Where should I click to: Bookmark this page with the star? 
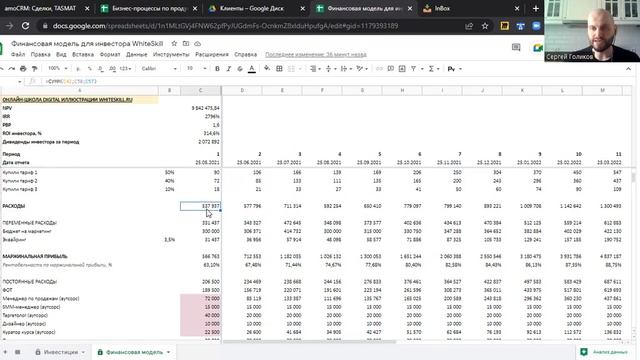tap(485, 26)
